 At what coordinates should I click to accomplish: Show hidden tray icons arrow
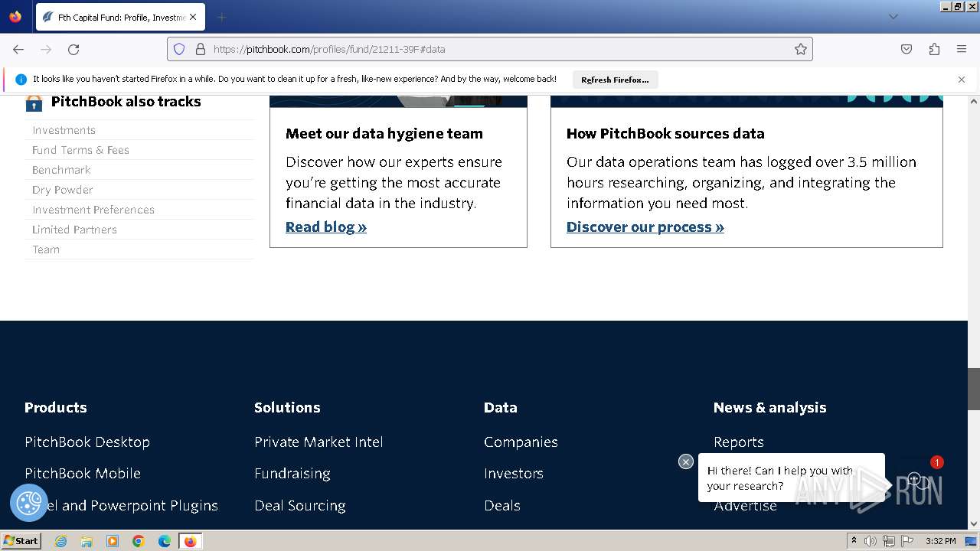click(854, 541)
